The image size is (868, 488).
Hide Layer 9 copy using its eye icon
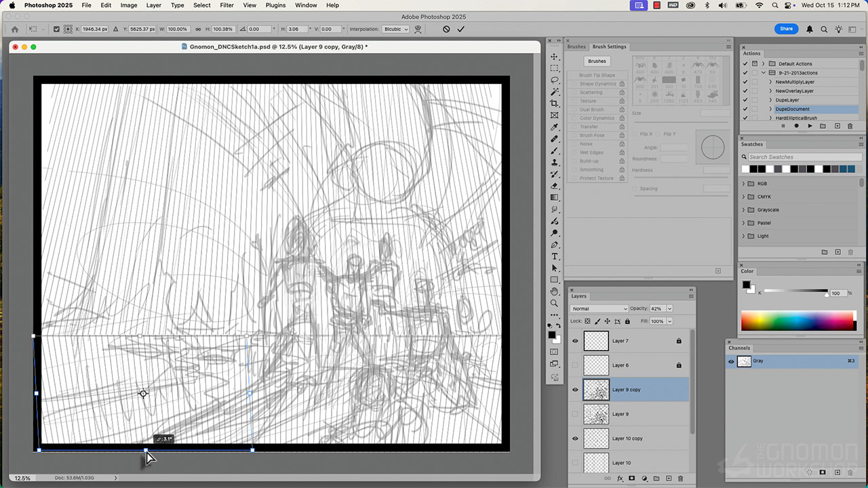(575, 390)
